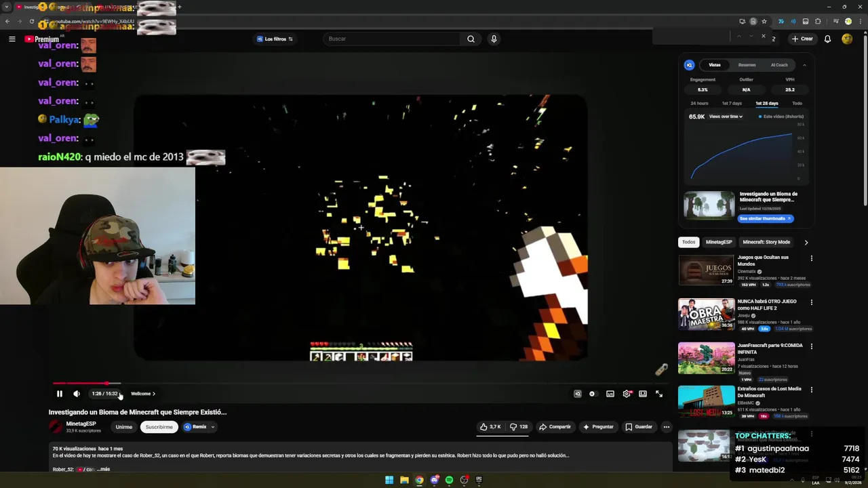This screenshot has height=488, width=868.
Task: Toggle subtitles in the player
Action: pos(610,394)
